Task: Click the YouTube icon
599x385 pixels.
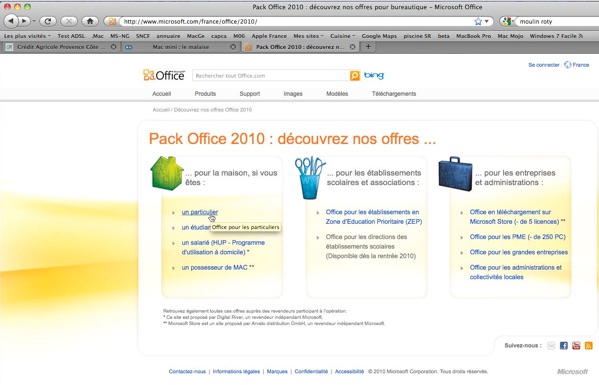Action: pyautogui.click(x=576, y=346)
